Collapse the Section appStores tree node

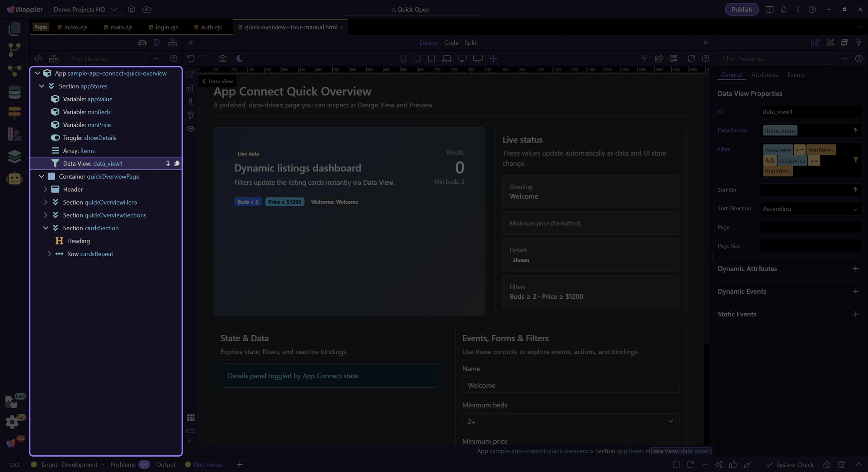pyautogui.click(x=42, y=86)
